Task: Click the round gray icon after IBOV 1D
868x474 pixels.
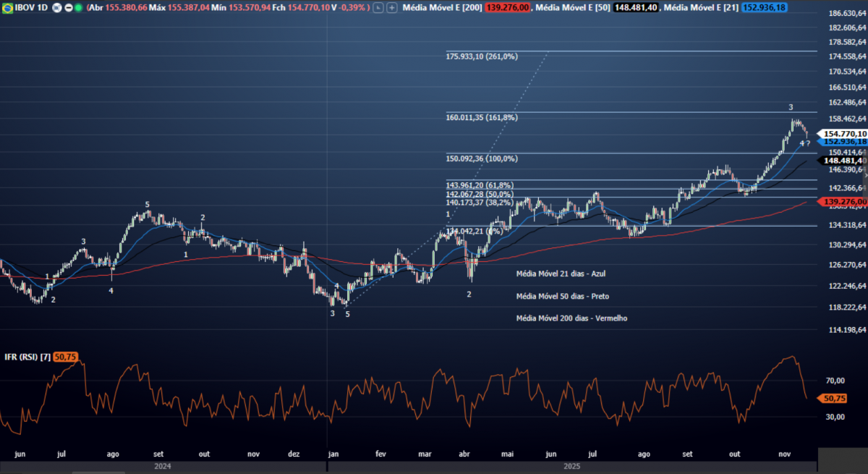Action: click(57, 8)
